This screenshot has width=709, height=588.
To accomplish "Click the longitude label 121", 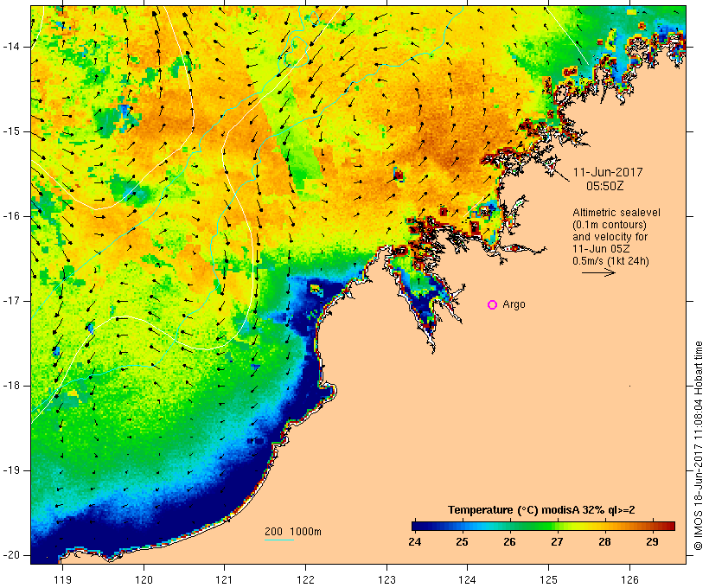I will [224, 579].
